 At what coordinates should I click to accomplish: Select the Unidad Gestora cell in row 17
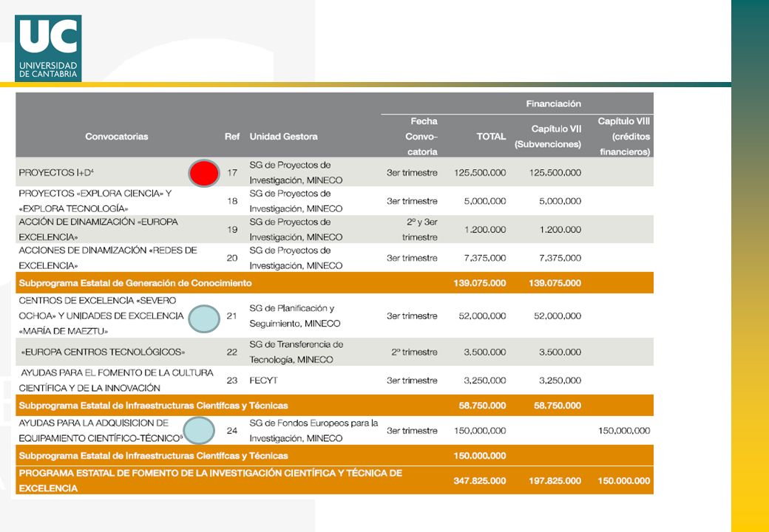(x=296, y=172)
